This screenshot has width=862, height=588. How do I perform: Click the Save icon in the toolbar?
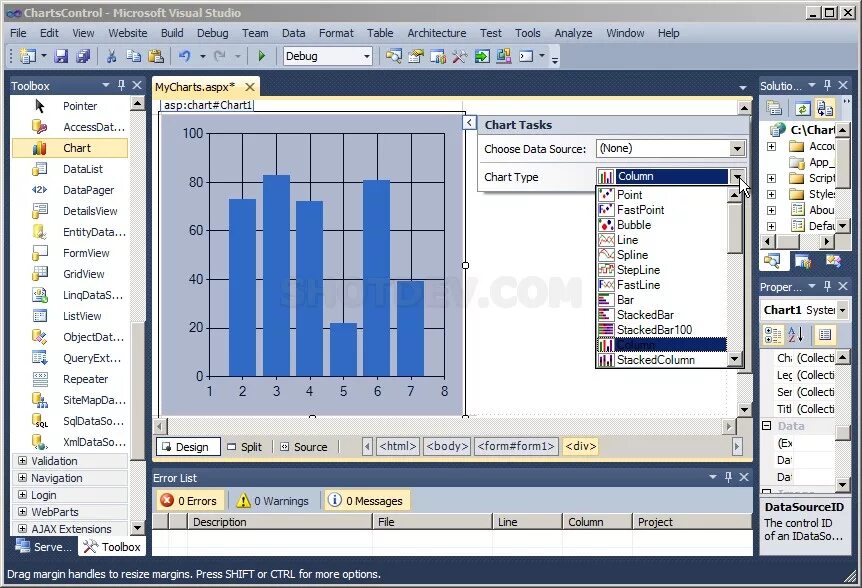pos(61,56)
